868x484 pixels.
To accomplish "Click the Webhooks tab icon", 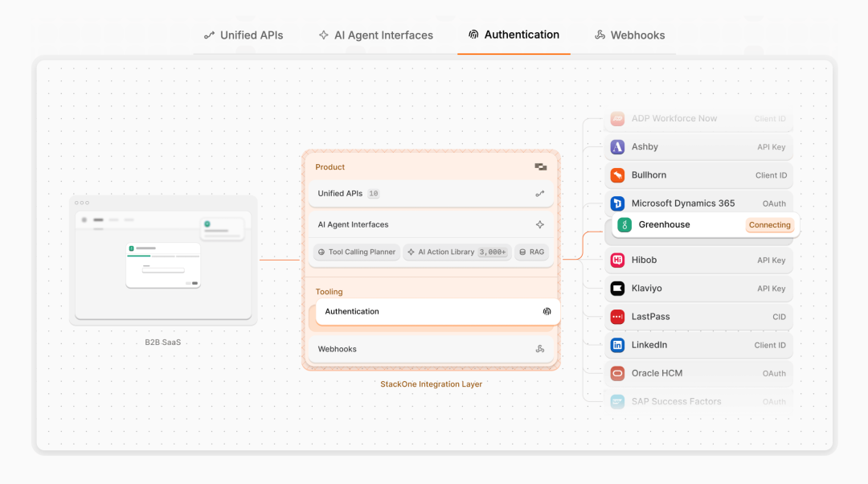I will tap(600, 35).
